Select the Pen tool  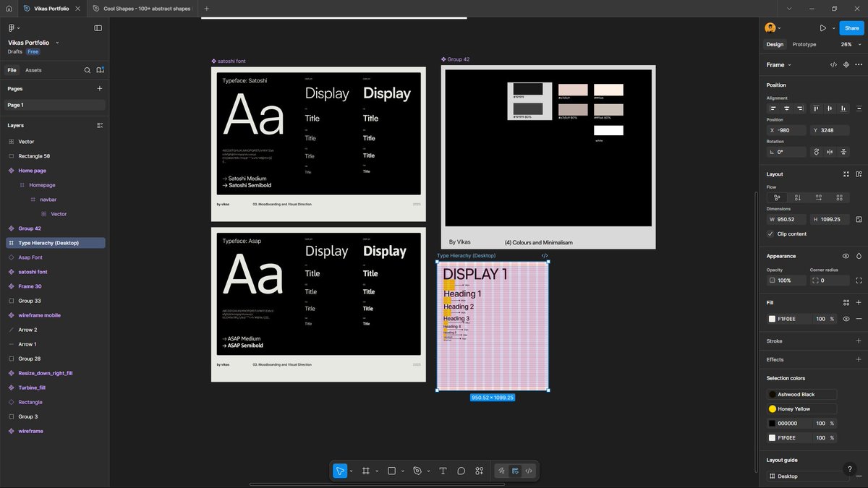418,471
